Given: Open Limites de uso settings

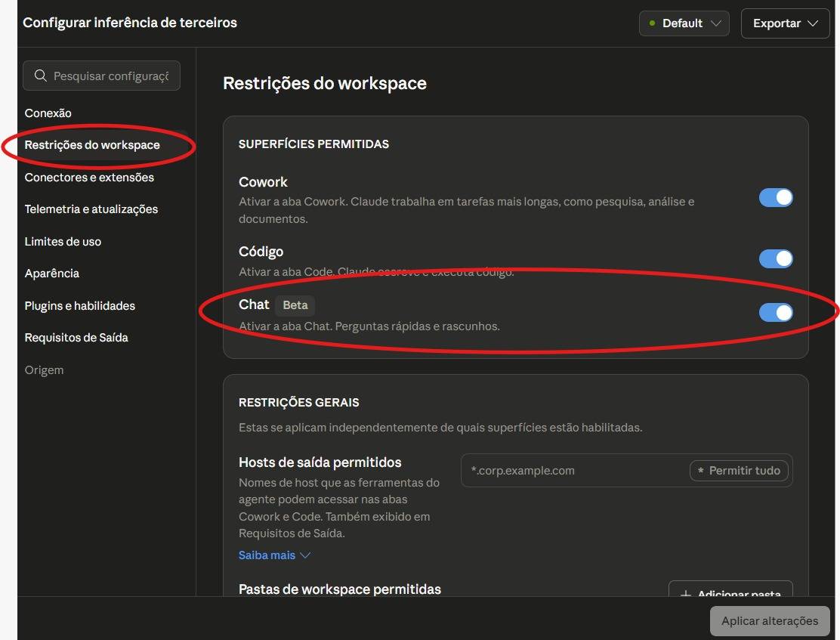Looking at the screenshot, I should pyautogui.click(x=63, y=242).
